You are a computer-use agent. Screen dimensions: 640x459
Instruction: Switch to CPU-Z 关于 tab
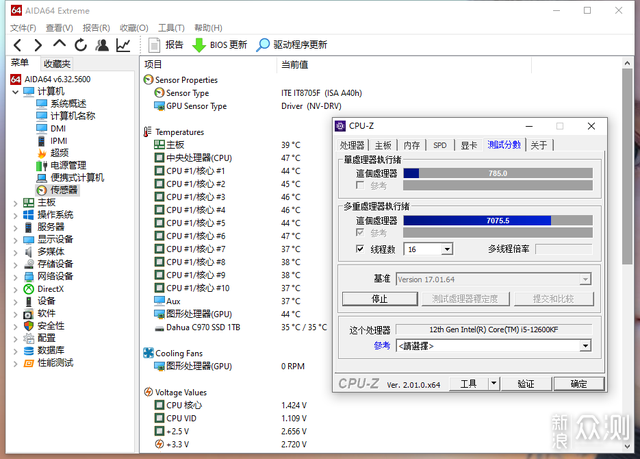pyautogui.click(x=538, y=145)
